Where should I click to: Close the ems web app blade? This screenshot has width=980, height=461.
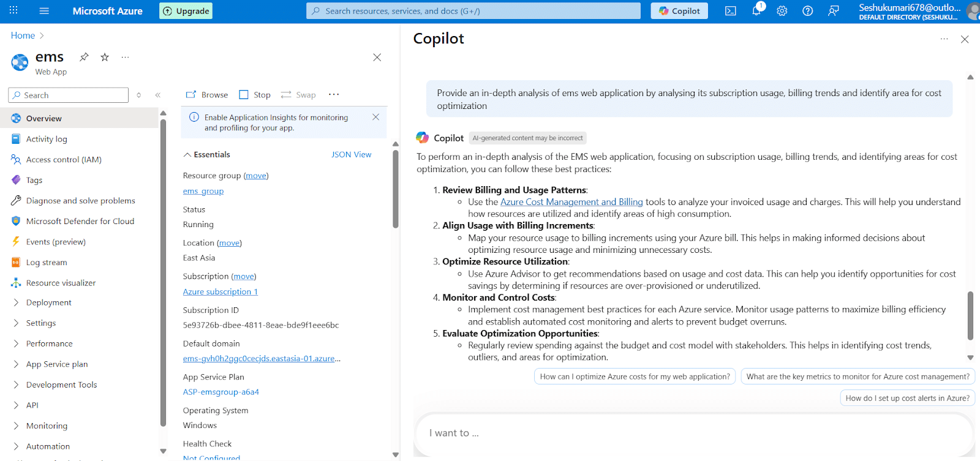[377, 58]
